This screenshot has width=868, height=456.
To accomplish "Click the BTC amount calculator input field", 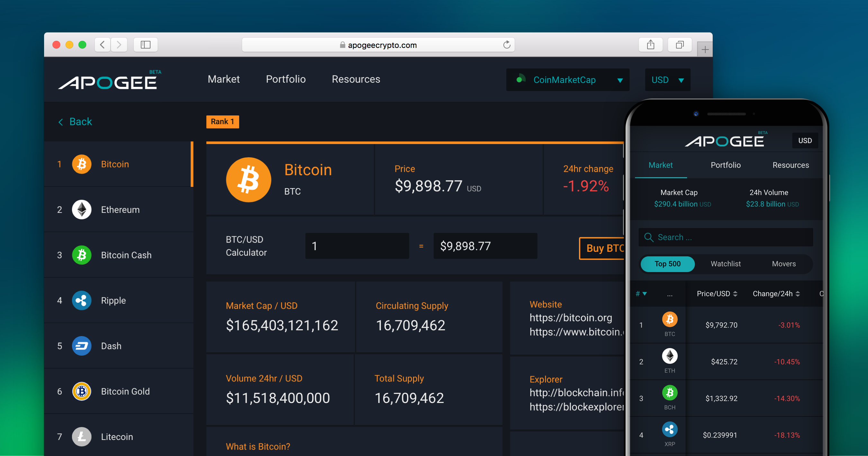I will pyautogui.click(x=357, y=246).
